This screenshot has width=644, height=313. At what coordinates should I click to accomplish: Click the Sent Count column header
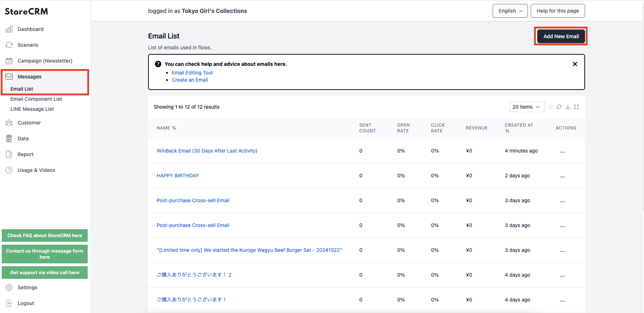(367, 128)
